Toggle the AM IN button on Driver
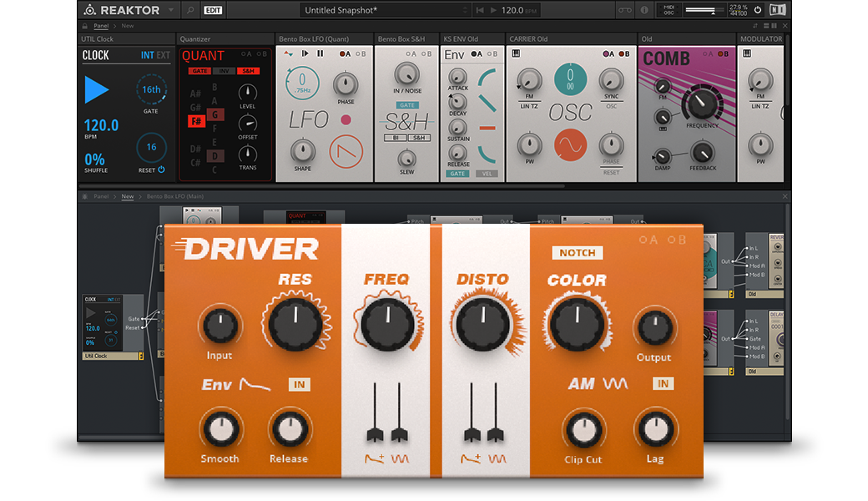Viewport: 868px width, 501px height. coord(663,383)
